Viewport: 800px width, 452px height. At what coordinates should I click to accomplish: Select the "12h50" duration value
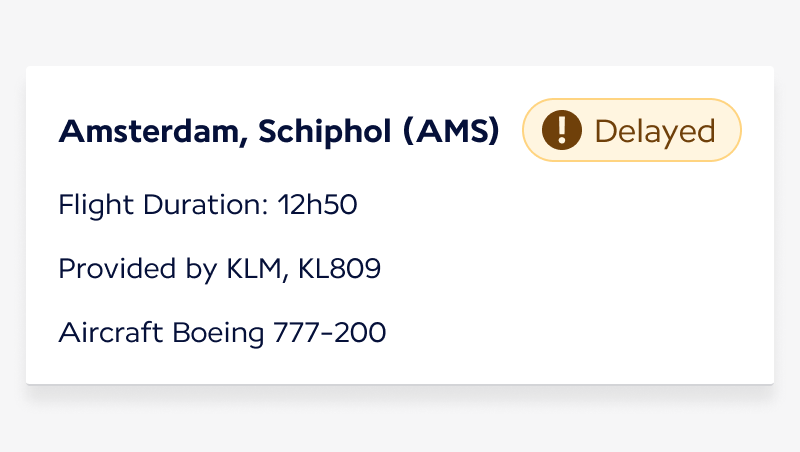[318, 206]
